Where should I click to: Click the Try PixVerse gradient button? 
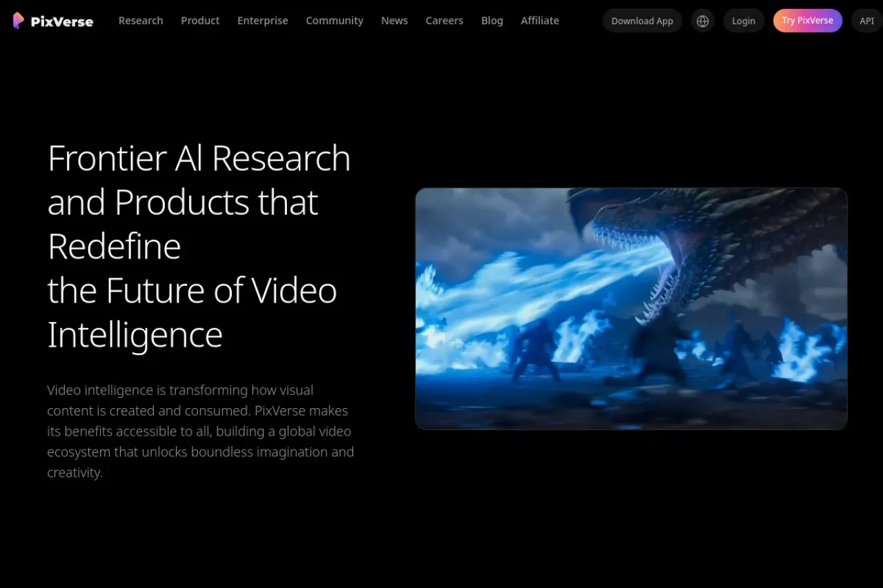808,21
